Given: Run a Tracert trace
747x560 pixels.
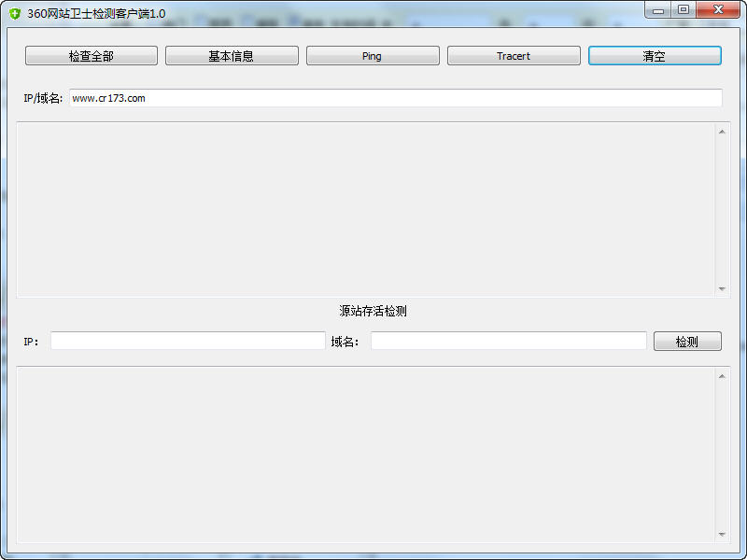Looking at the screenshot, I should click(x=514, y=55).
